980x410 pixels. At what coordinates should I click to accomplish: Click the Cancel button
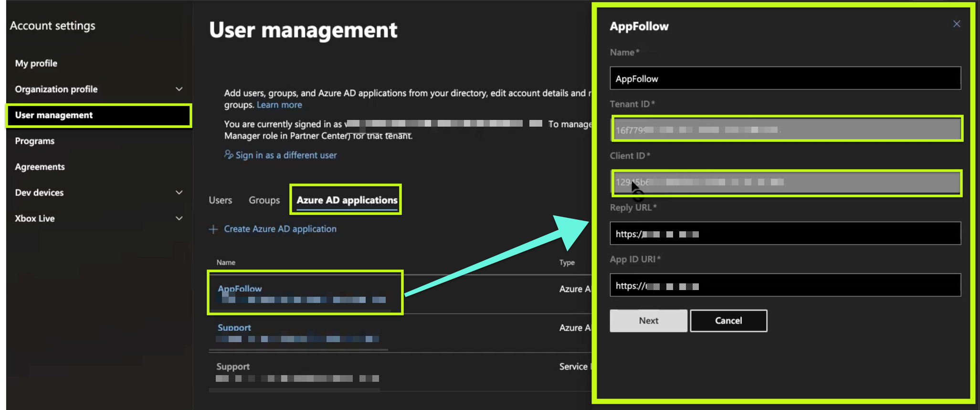coord(728,321)
